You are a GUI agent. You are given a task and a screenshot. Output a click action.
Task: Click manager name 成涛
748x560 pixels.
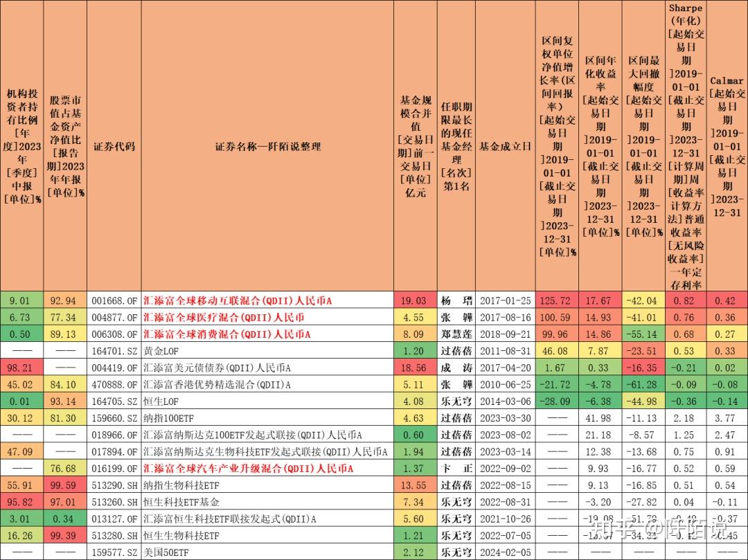pyautogui.click(x=456, y=368)
